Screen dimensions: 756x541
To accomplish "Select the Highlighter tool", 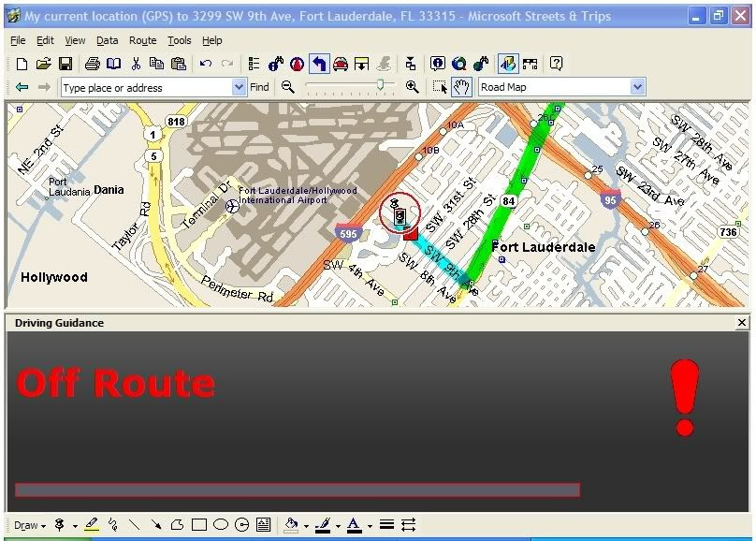I will [92, 524].
